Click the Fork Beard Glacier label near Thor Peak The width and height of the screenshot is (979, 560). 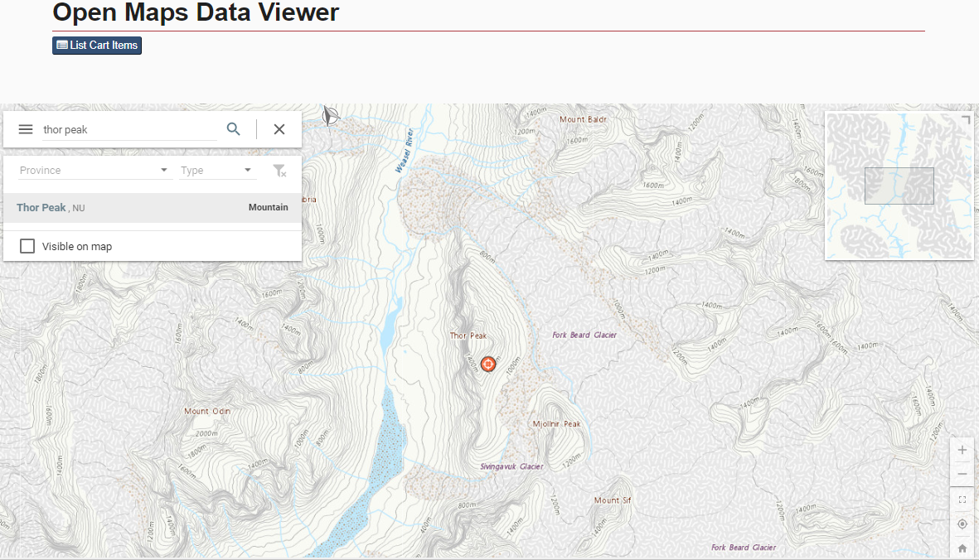[x=584, y=335]
